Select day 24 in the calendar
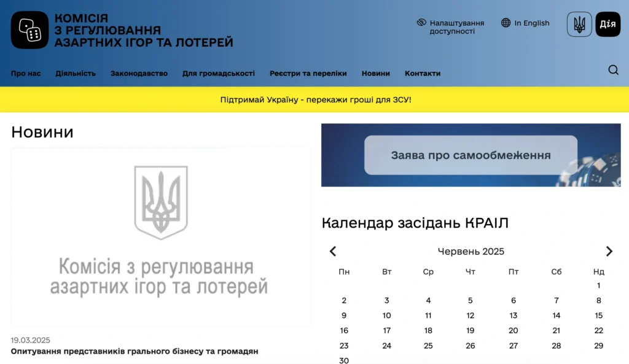Screen dimensions: 629x364 pos(387,346)
